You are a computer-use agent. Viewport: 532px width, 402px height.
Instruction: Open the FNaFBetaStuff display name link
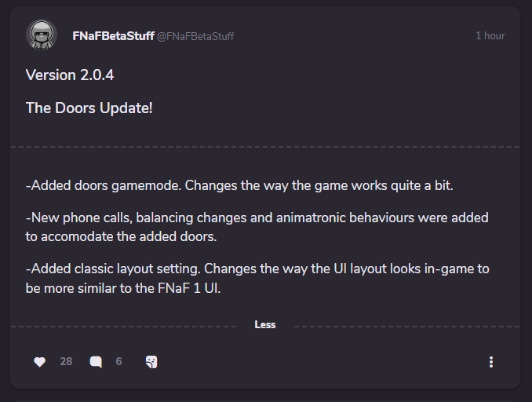[x=113, y=36]
